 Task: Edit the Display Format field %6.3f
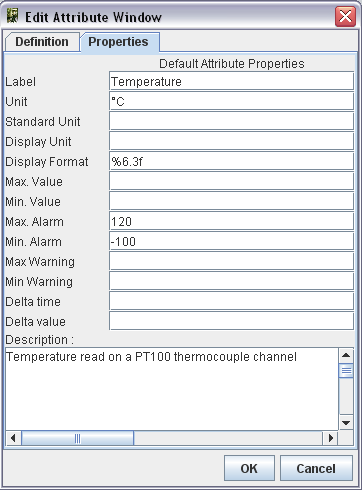coord(232,161)
